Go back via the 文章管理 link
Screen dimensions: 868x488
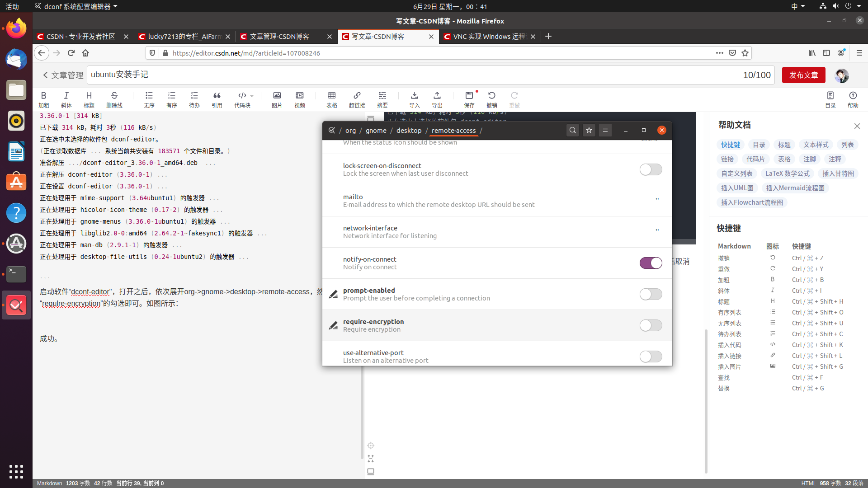pos(63,75)
